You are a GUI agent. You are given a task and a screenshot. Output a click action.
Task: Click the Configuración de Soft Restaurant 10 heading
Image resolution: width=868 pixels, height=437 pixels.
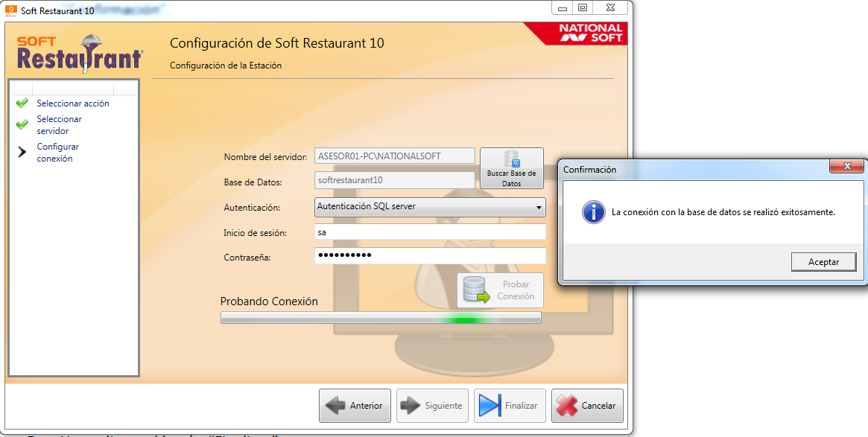[276, 43]
